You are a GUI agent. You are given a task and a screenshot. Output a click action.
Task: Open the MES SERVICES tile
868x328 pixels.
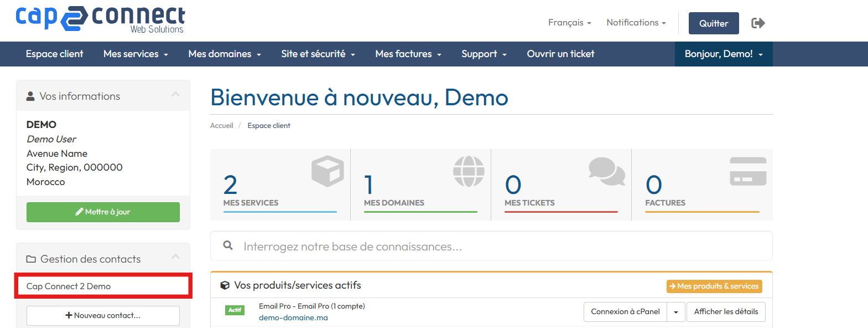[x=280, y=184]
